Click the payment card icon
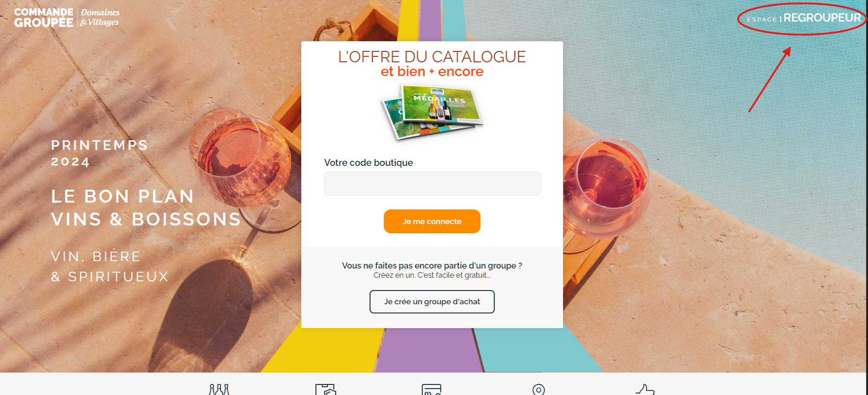 click(x=432, y=390)
